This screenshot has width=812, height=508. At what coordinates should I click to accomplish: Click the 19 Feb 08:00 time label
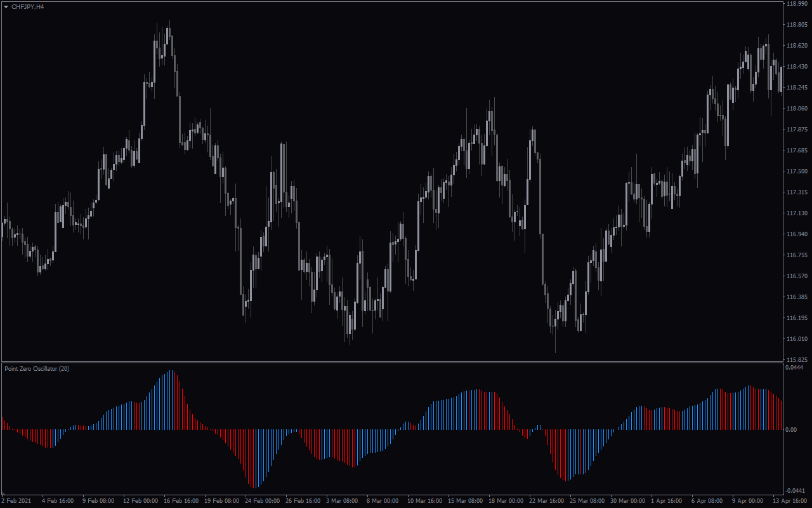point(221,501)
